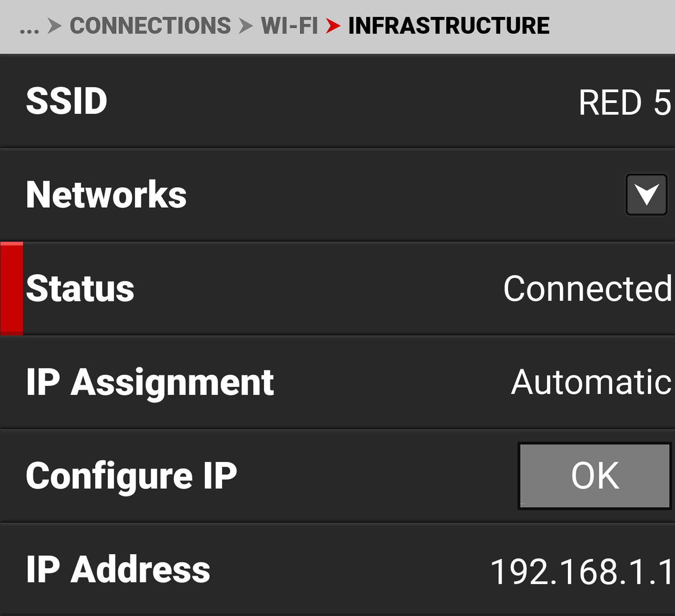This screenshot has height=616, width=675.
Task: Click the INFRASTRUCTURE breadcrumb title
Action: [449, 26]
